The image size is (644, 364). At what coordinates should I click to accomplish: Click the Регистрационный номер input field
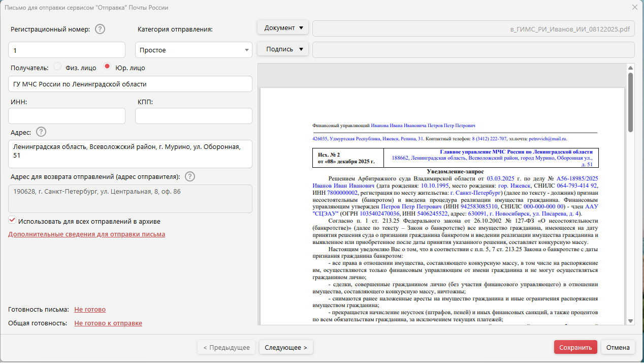coord(67,50)
